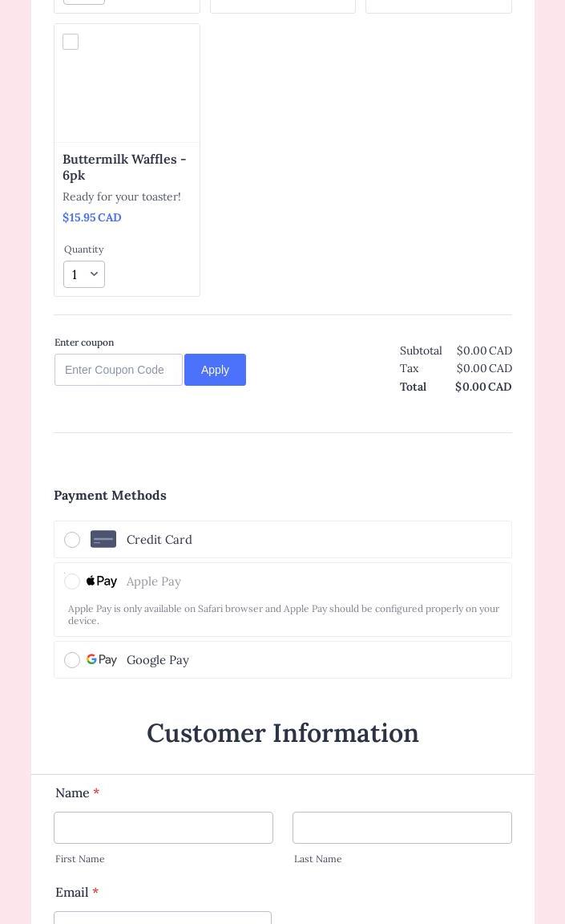The width and height of the screenshot is (565, 924).
Task: Click the Buttermilk Waffles - 6pk title
Action: (124, 167)
